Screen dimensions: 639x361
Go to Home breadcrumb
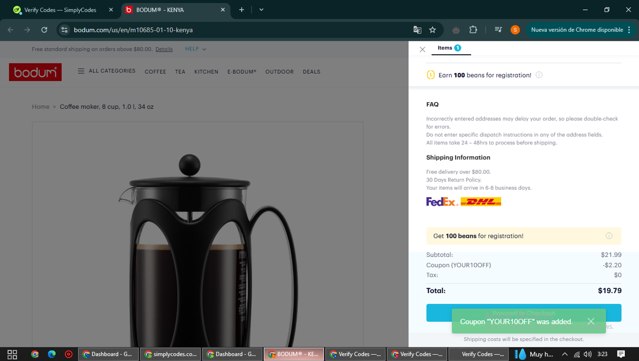[40, 107]
